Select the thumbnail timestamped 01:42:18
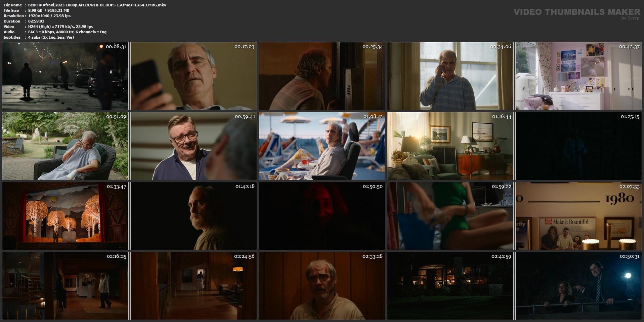Screen dimensions: 644x322 pyautogui.click(x=194, y=216)
